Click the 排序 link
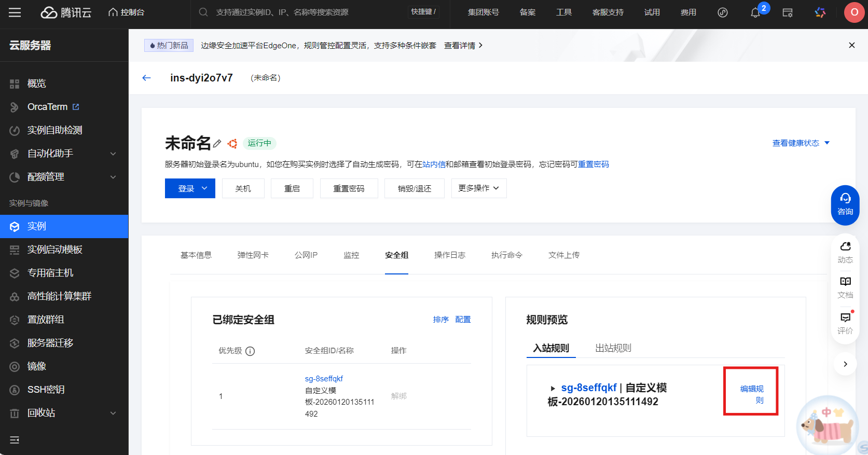Screen dimensions: 868x455 click(x=441, y=320)
